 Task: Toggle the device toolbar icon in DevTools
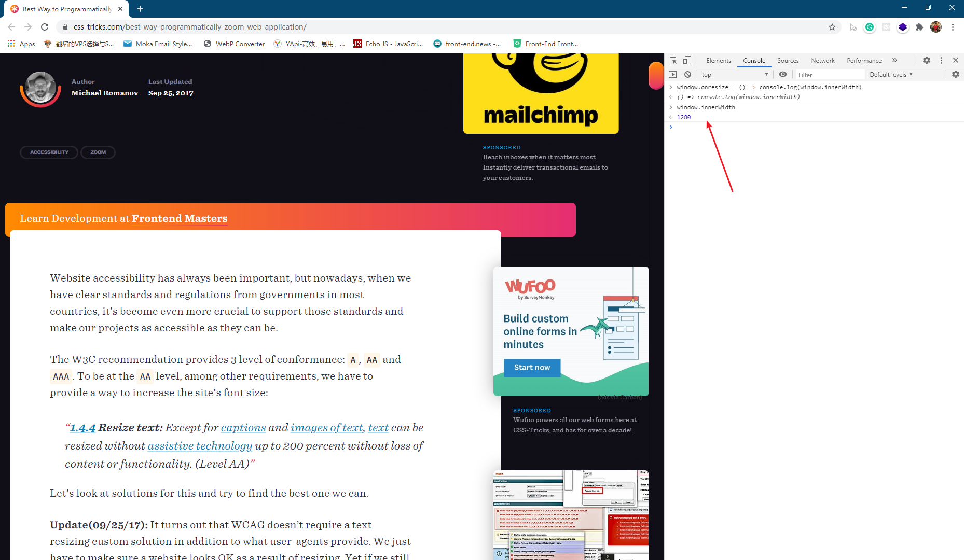687,60
